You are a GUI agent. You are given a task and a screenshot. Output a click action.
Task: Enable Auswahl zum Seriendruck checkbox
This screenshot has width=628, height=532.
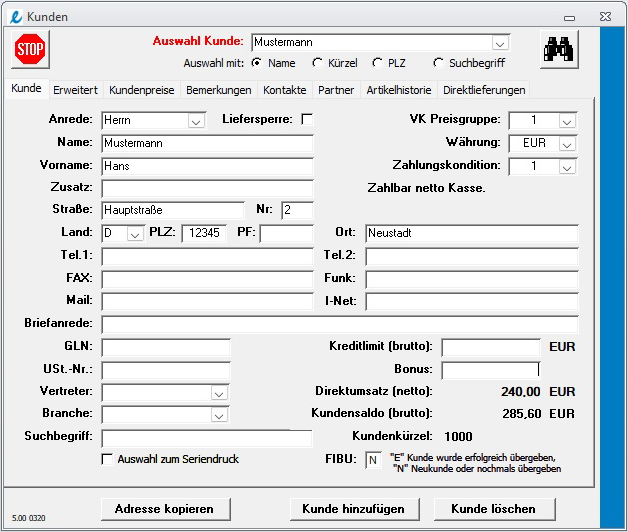[107, 459]
